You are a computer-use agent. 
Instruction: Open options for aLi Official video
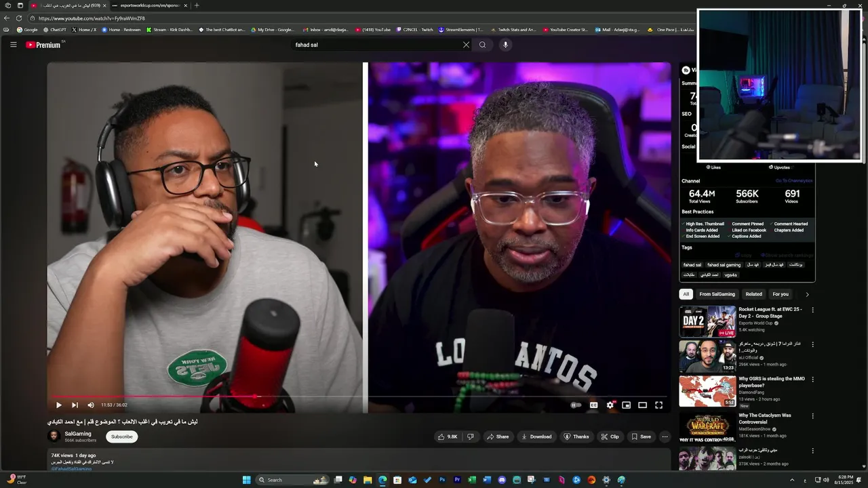click(x=812, y=345)
